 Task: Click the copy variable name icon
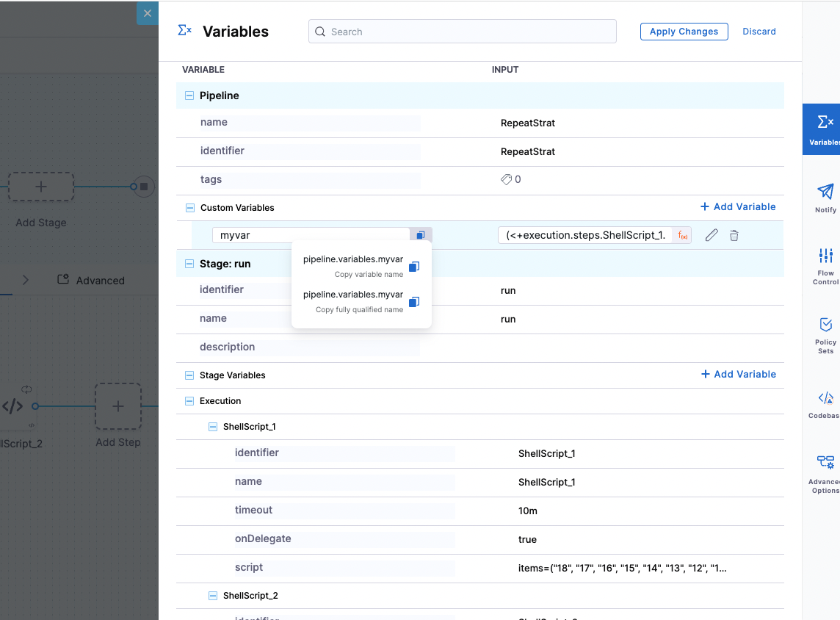point(414,267)
